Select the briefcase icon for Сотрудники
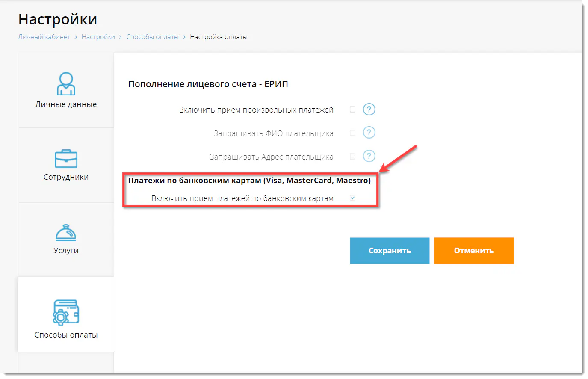The image size is (588, 379). pos(66,159)
